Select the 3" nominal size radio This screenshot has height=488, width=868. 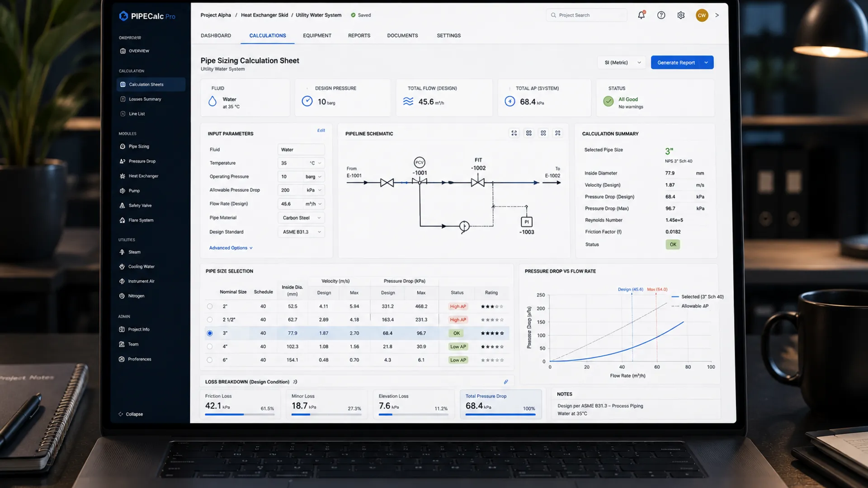(x=210, y=333)
